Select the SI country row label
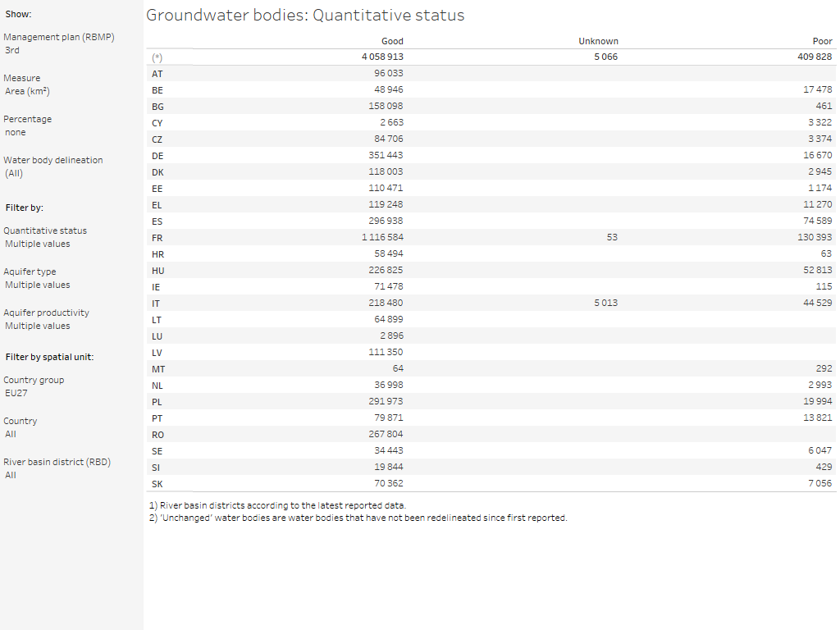 (155, 468)
